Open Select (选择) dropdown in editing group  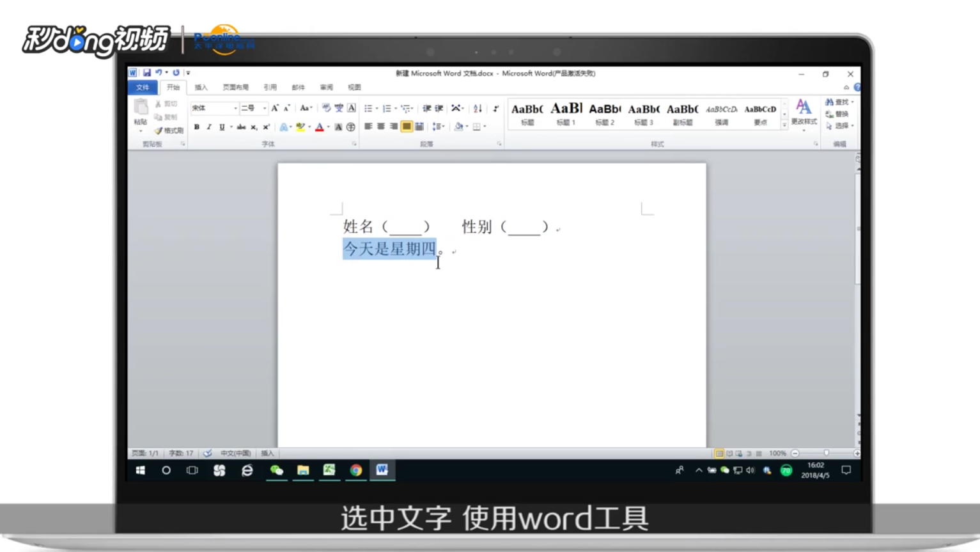[x=840, y=126]
